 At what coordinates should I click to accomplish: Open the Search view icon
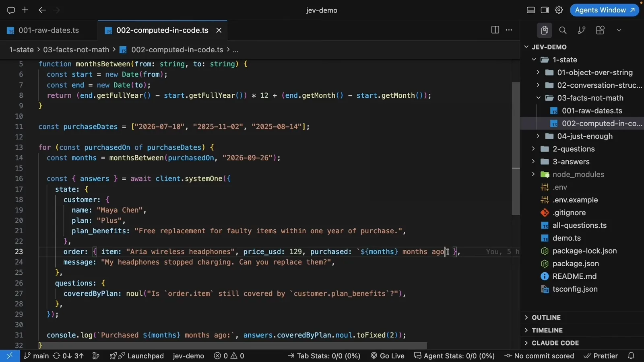pyautogui.click(x=563, y=30)
